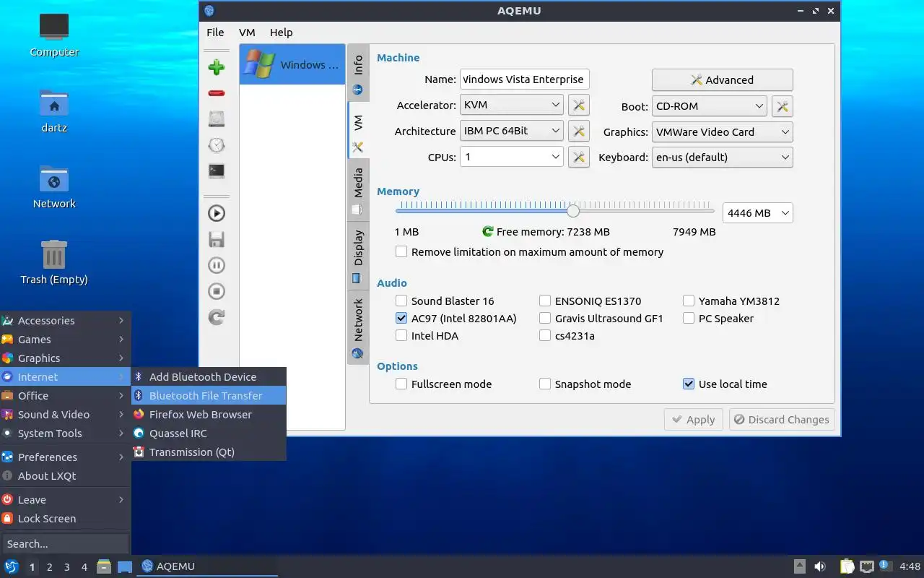The width and height of the screenshot is (924, 578).
Task: Open the Boot CD-ROM dropdown
Action: click(709, 106)
